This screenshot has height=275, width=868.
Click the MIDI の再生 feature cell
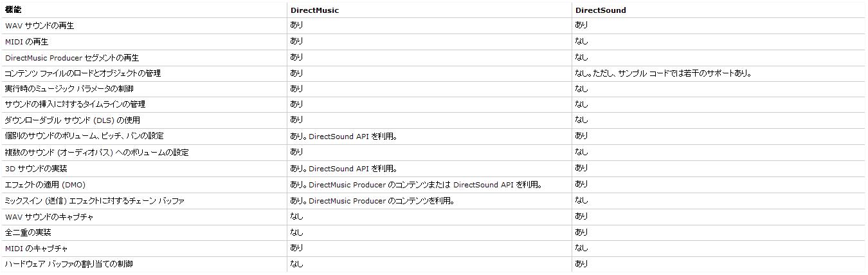pyautogui.click(x=26, y=42)
